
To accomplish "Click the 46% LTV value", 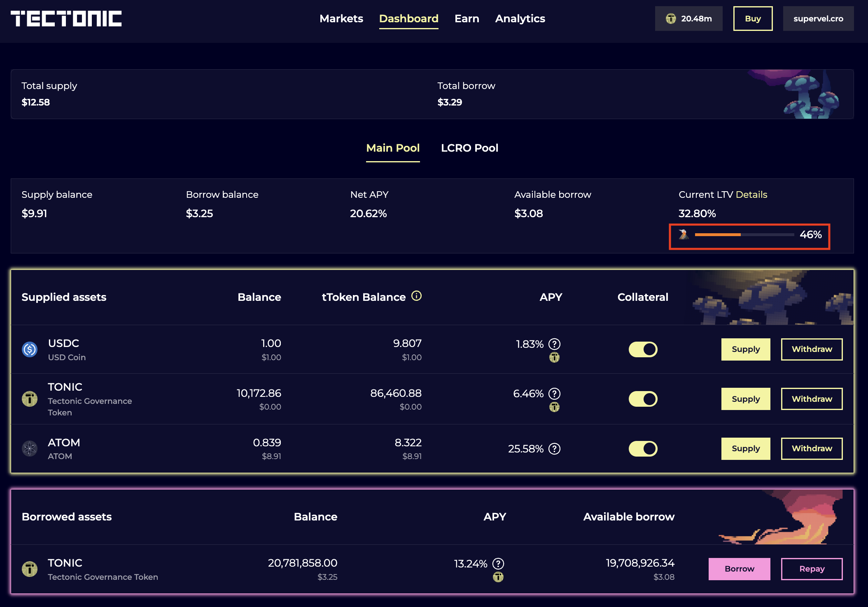I will point(811,234).
